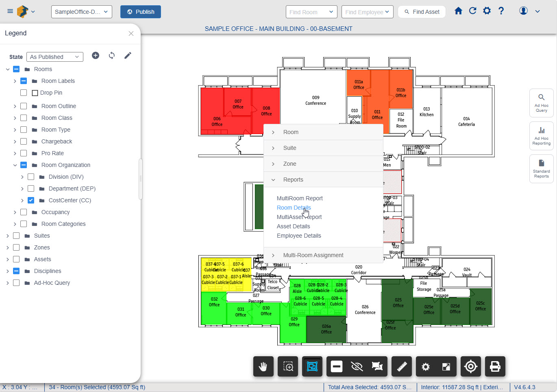The height and width of the screenshot is (392, 557).
Task: Open Standard Reports panel
Action: 541,169
